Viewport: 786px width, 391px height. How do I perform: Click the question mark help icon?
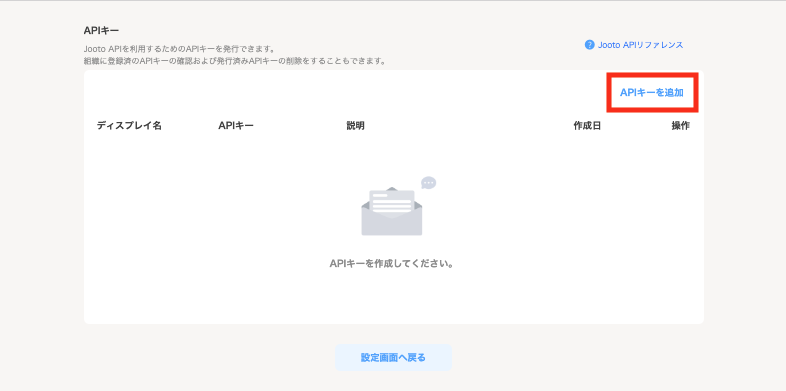[x=590, y=45]
